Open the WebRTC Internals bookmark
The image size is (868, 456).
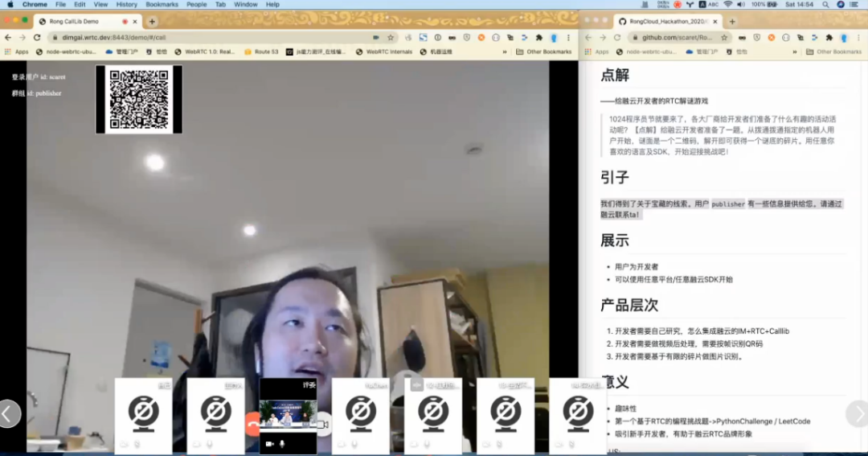383,52
